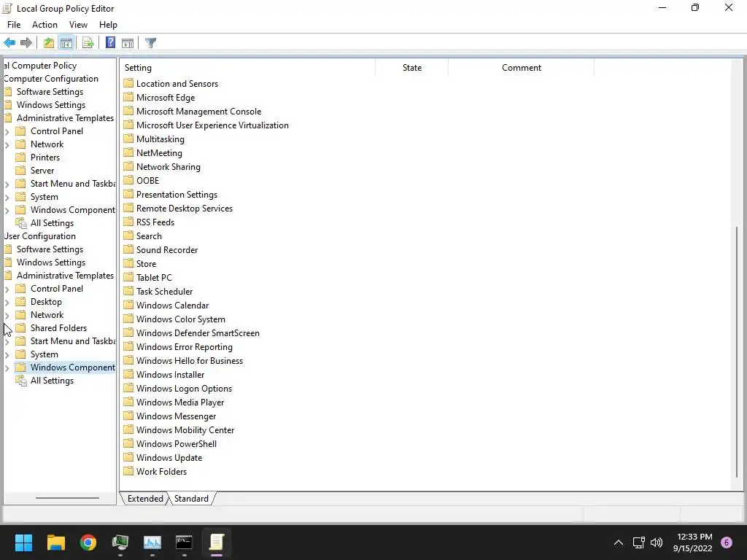The image size is (747, 560).
Task: Click the Back arrow toolbar icon
Action: [9, 43]
